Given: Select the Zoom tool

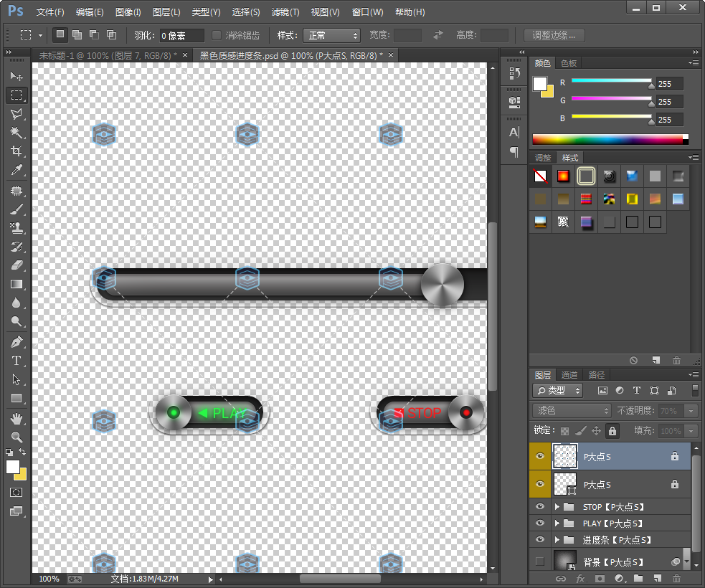Looking at the screenshot, I should pyautogui.click(x=16, y=437).
